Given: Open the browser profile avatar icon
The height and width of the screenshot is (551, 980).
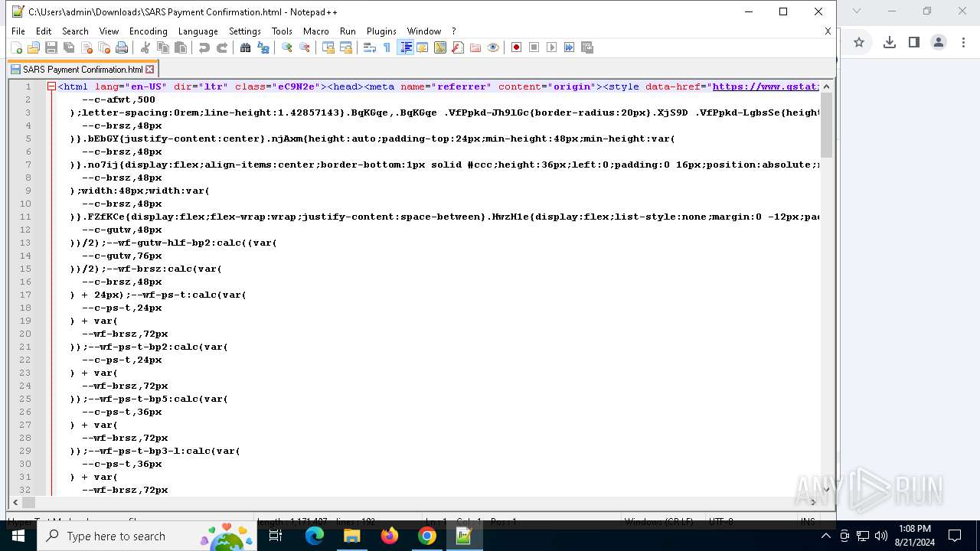Looking at the screenshot, I should 939,42.
